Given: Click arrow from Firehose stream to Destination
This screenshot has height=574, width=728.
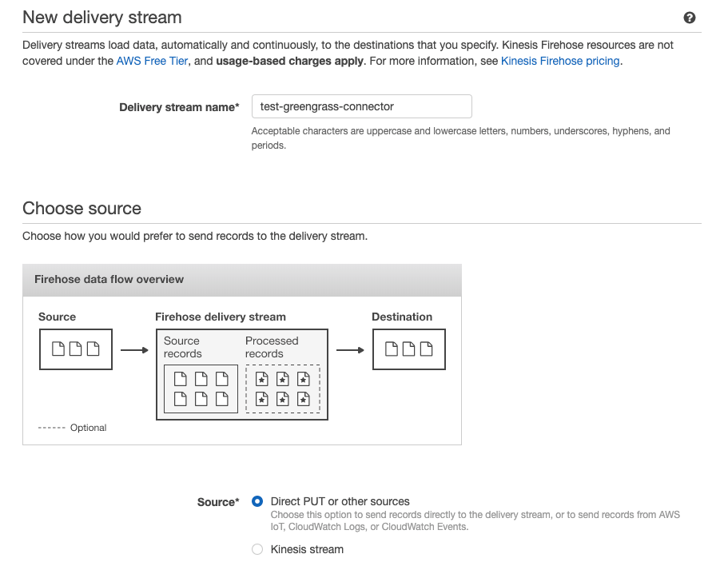Looking at the screenshot, I should pos(350,350).
